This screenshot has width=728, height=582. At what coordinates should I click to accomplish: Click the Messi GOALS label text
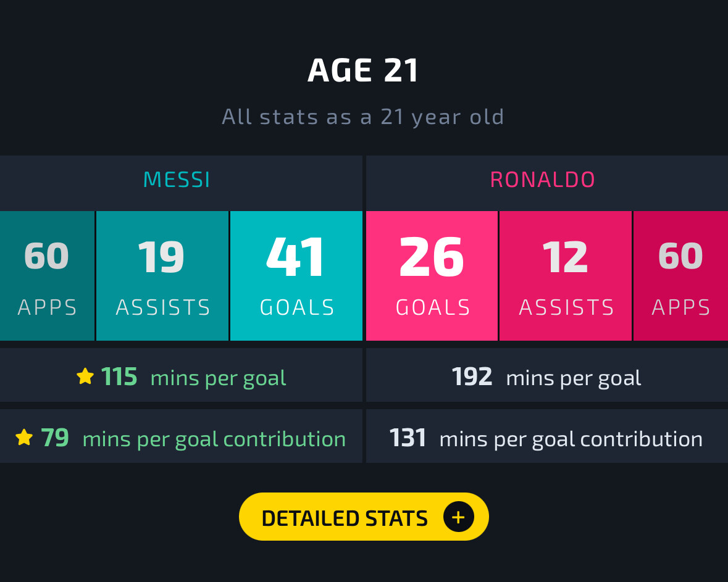pos(297,307)
